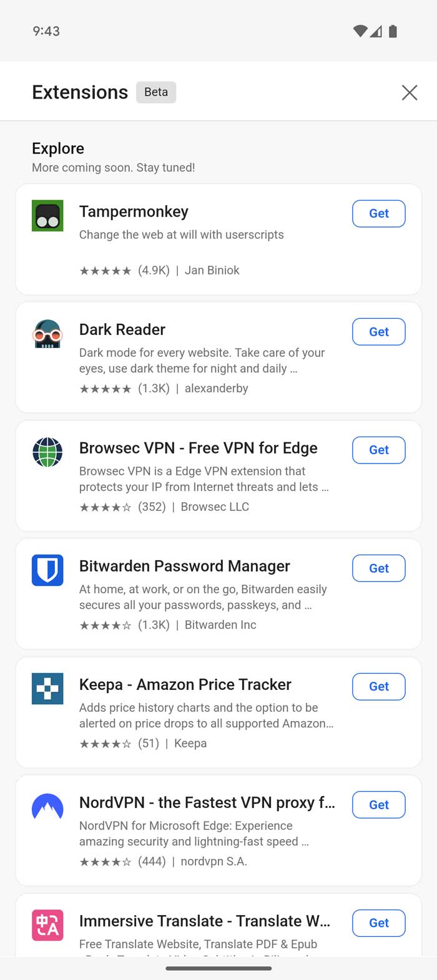Tap the Keepa price tracker icon
Image resolution: width=437 pixels, height=980 pixels.
point(47,689)
